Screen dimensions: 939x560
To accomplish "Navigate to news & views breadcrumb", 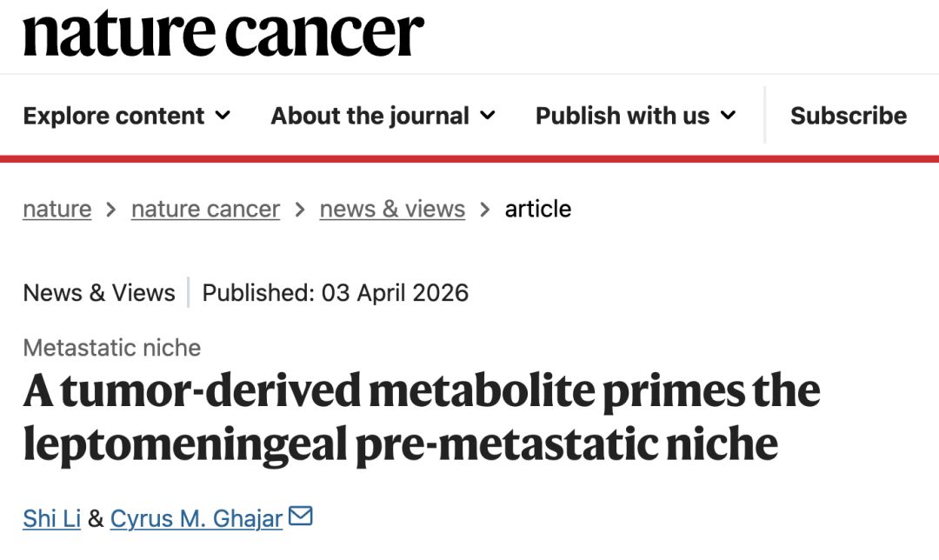I will tap(392, 210).
